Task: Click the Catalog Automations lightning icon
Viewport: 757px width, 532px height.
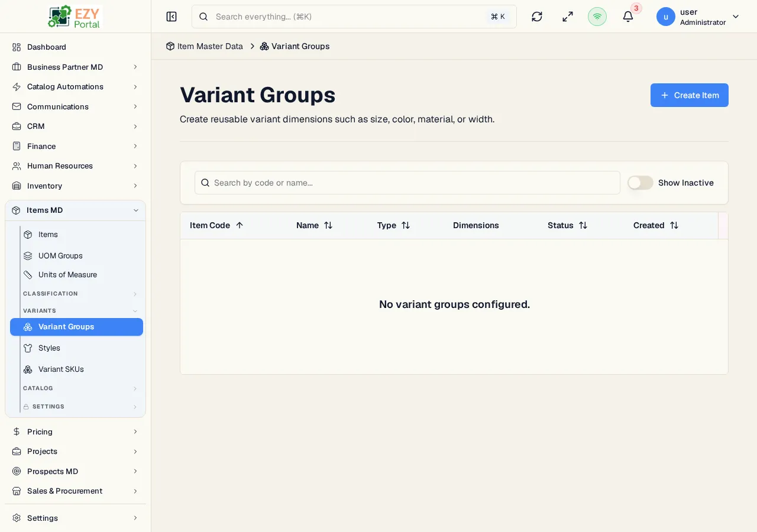Action: tap(17, 87)
